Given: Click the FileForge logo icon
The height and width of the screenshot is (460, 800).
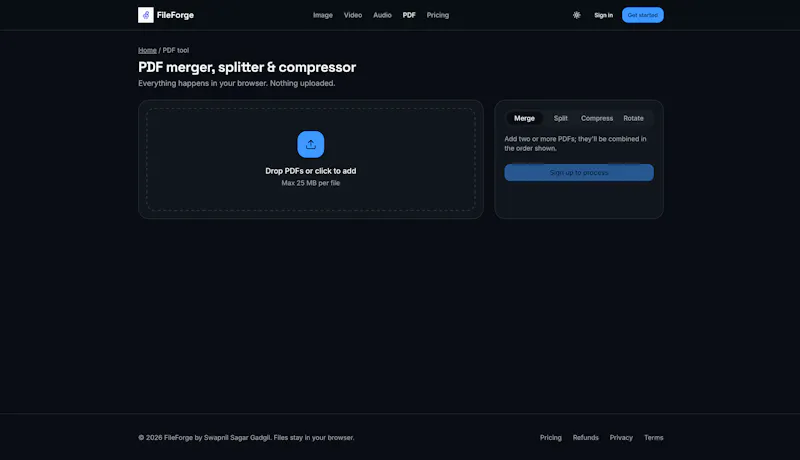Looking at the screenshot, I should click(145, 15).
